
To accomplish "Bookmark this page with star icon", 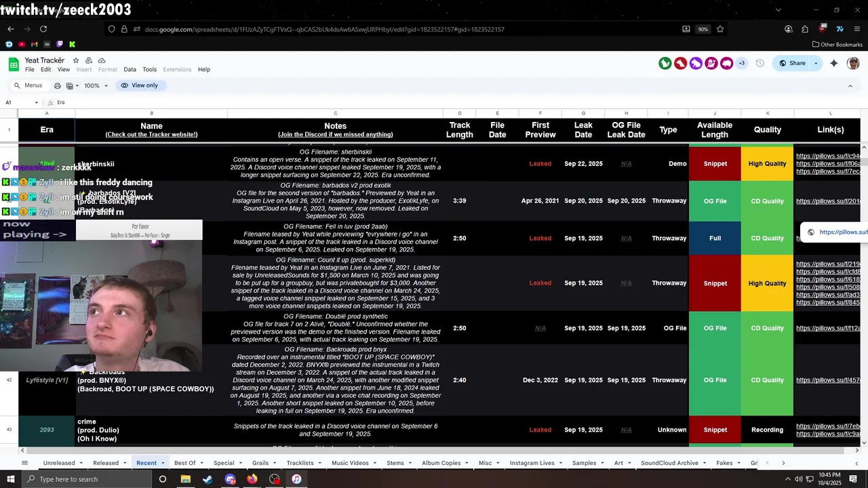I will coord(720,29).
